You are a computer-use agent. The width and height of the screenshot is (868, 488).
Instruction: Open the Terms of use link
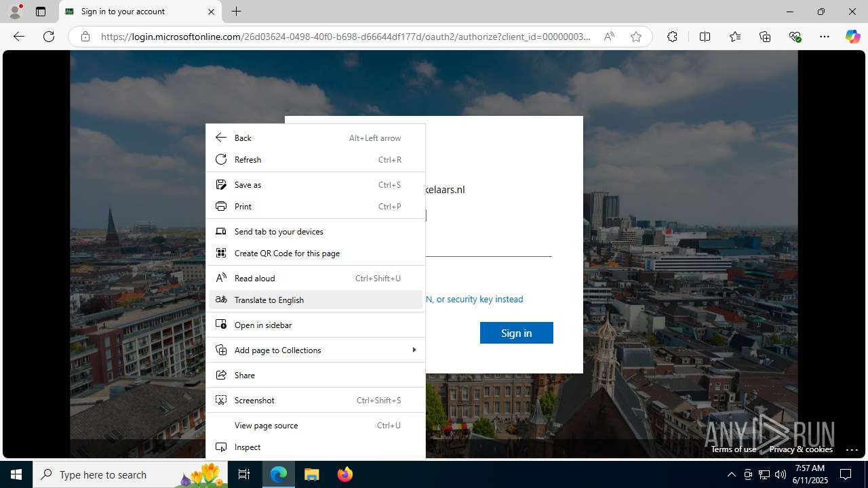click(x=733, y=449)
